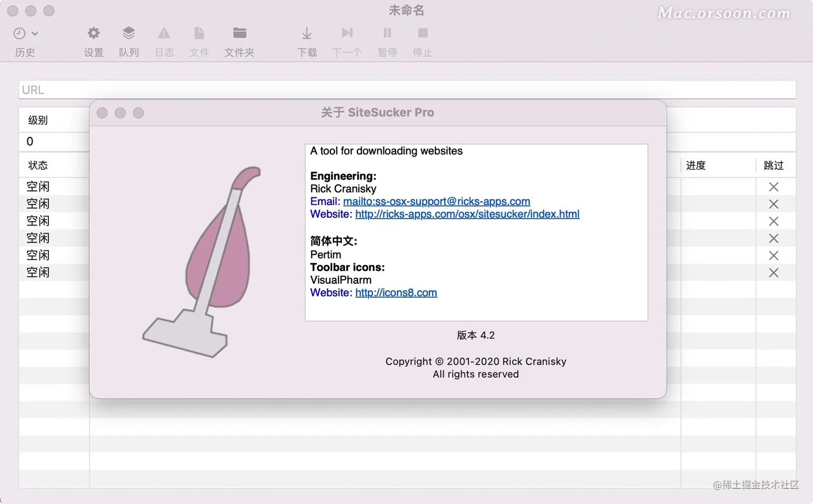Skip first idle row with X icon
Image resolution: width=813 pixels, height=504 pixels.
(x=773, y=187)
